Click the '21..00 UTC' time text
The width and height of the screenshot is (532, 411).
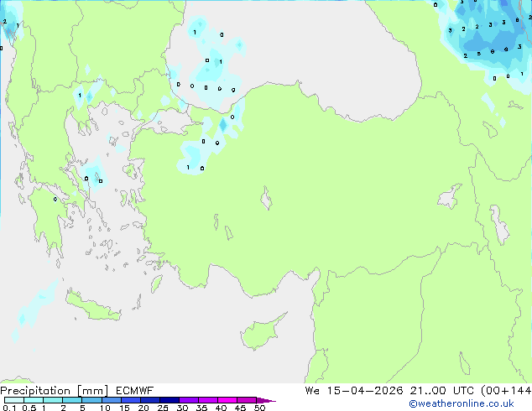pos(441,391)
